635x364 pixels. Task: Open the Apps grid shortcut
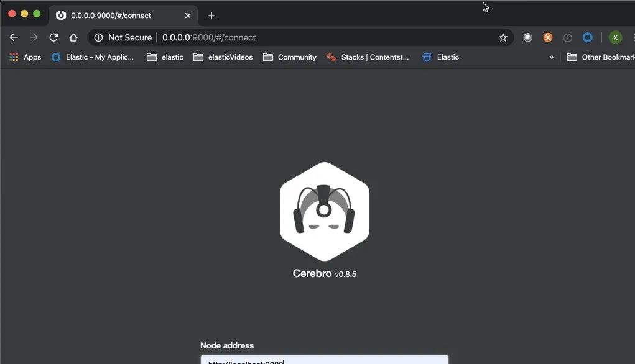tap(25, 57)
